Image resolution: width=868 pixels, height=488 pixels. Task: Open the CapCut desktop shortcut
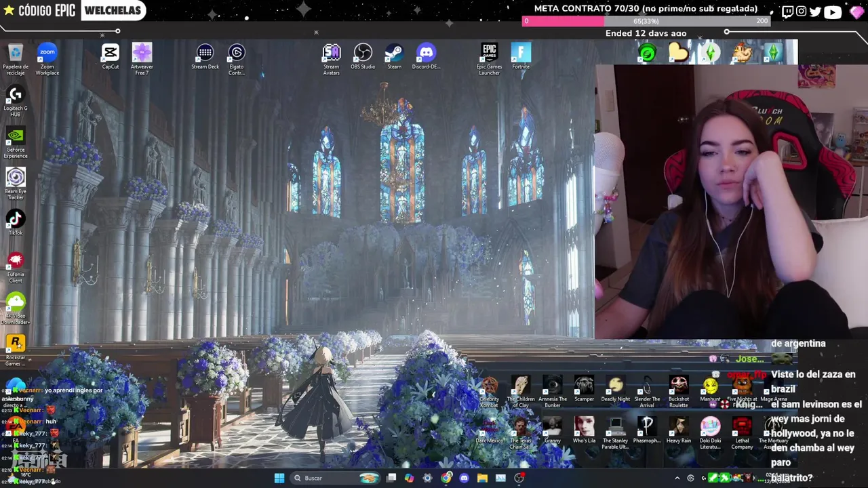click(110, 56)
